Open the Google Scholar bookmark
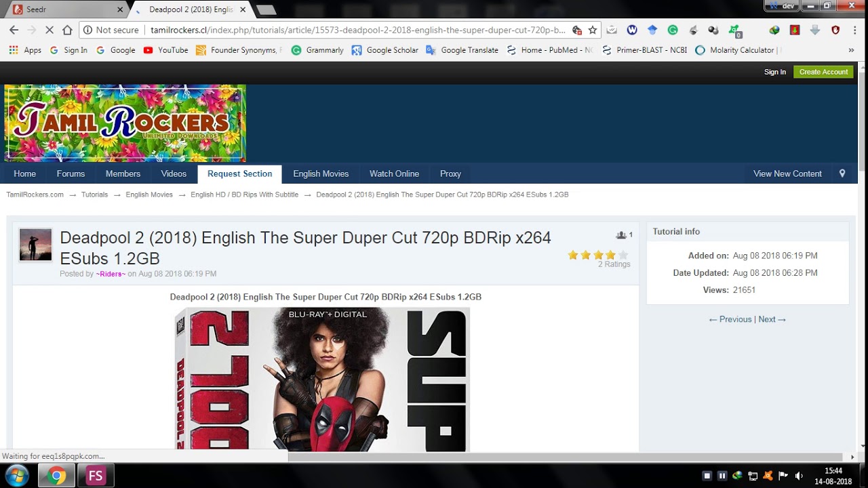The width and height of the screenshot is (868, 488). pyautogui.click(x=384, y=50)
